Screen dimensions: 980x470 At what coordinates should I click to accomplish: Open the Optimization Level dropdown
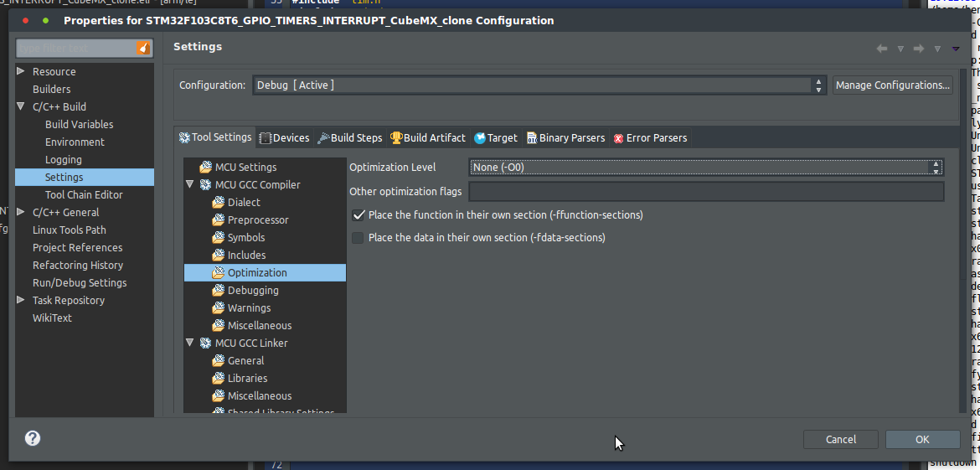[x=705, y=168]
